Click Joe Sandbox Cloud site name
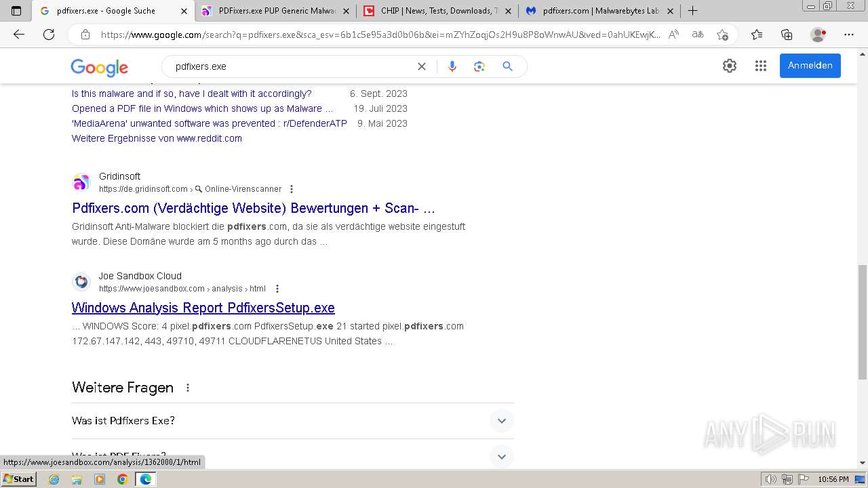 [x=140, y=276]
